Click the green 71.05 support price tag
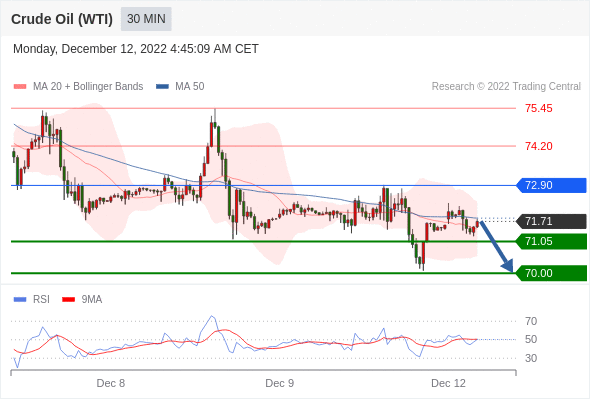 tap(551, 241)
